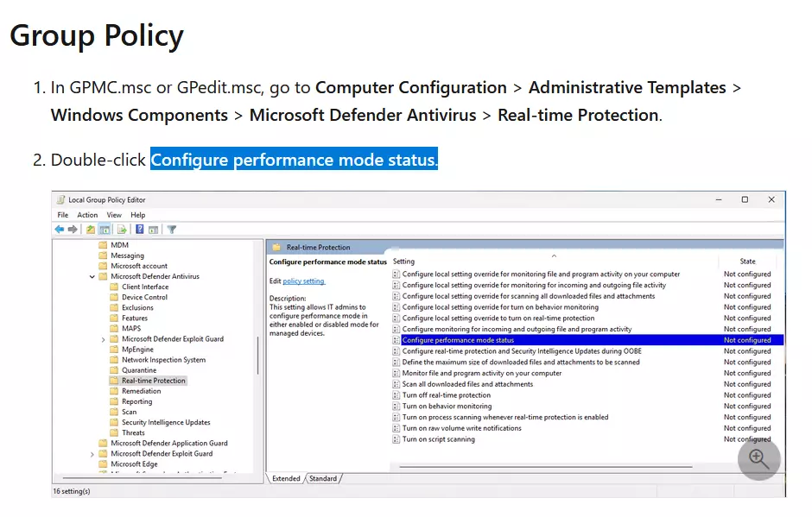812x517 pixels.
Task: Click the Local Group Policy Editor title icon
Action: click(60, 199)
